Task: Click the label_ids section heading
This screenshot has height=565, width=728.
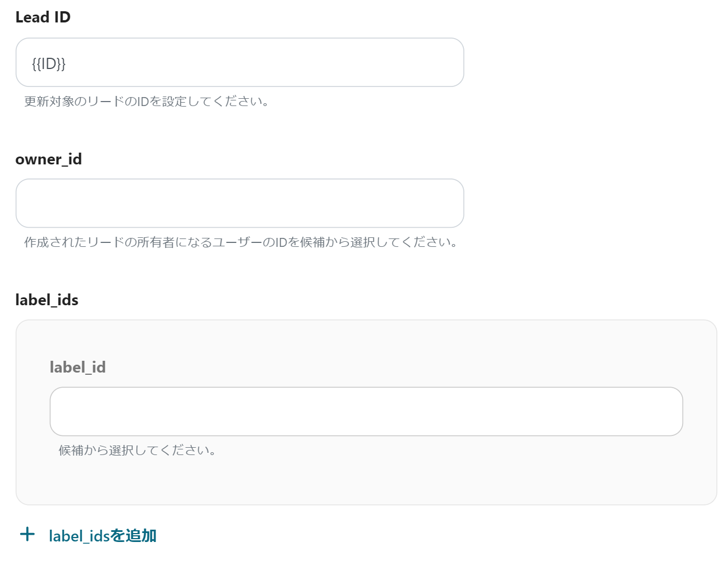Action: coord(47,300)
